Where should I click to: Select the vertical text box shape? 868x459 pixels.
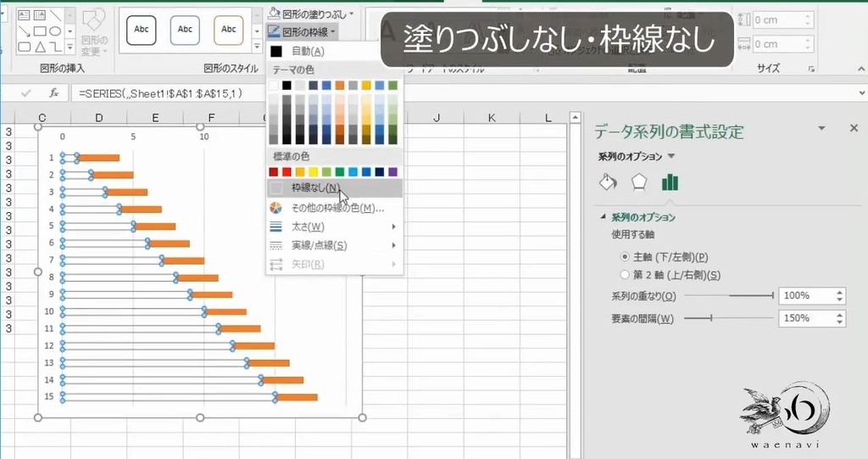(39, 15)
